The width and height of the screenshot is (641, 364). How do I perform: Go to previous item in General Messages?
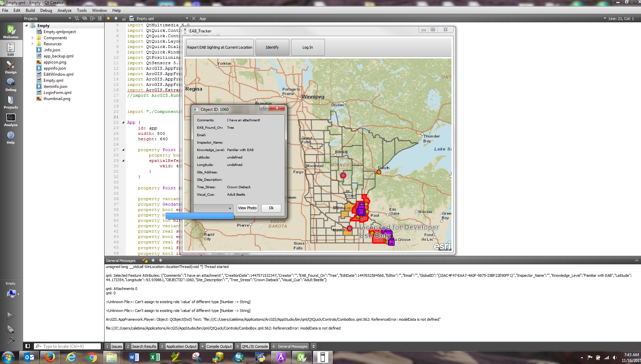[x=153, y=260]
